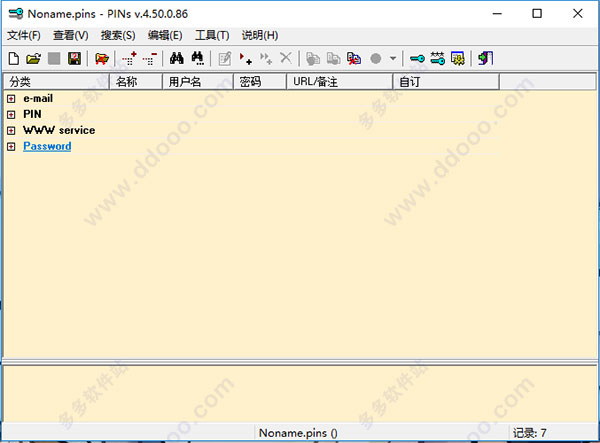
Task: Click the grayed double-arrow plus icon
Action: coord(266,59)
